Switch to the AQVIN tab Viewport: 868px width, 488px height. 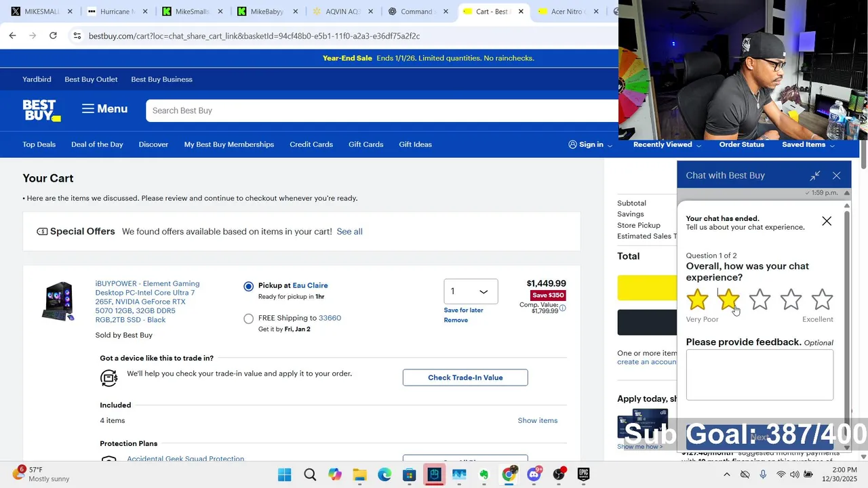341,12
